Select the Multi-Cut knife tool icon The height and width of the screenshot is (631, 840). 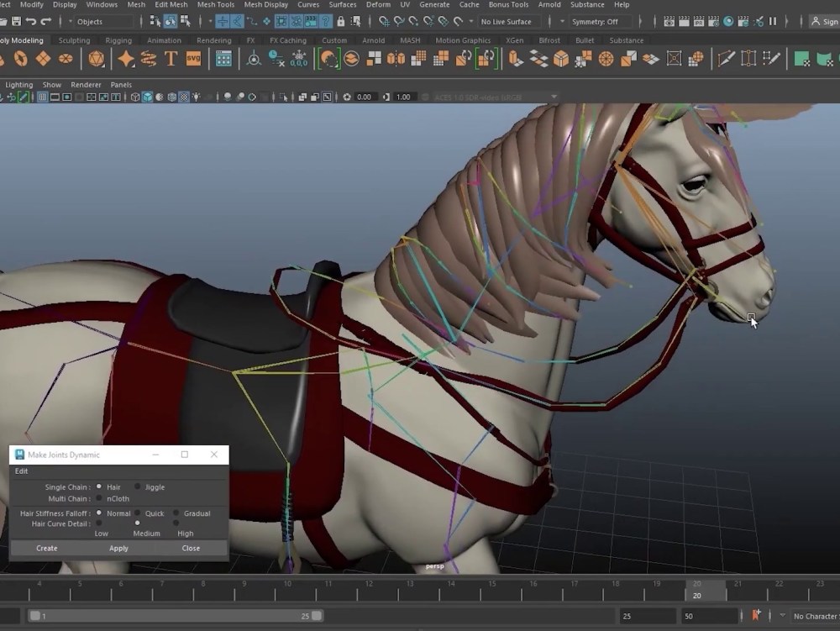tap(726, 58)
